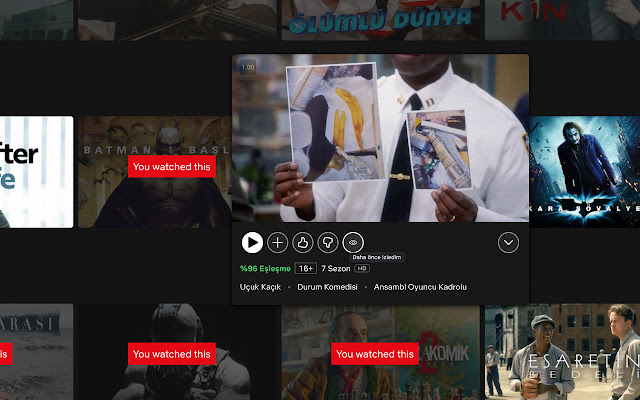640x400 pixels.
Task: Click the %96 Eşleşme match text
Action: pos(265,269)
